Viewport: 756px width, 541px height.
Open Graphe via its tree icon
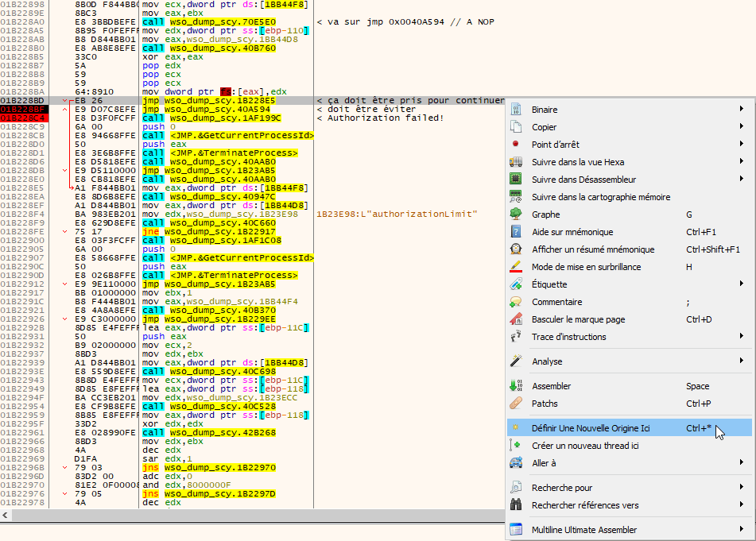tap(516, 214)
